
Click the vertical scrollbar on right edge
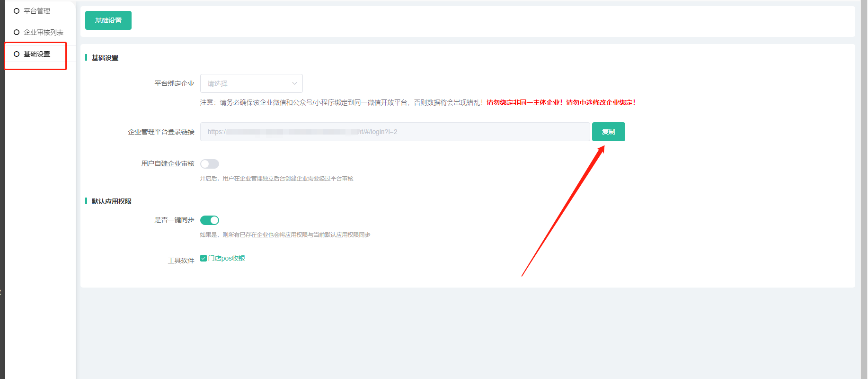864,189
